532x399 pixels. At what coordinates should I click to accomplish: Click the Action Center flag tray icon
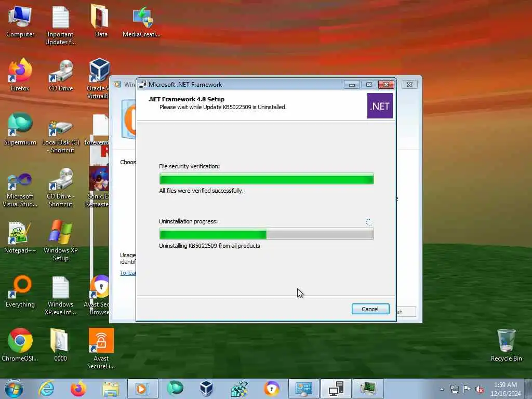pyautogui.click(x=467, y=389)
